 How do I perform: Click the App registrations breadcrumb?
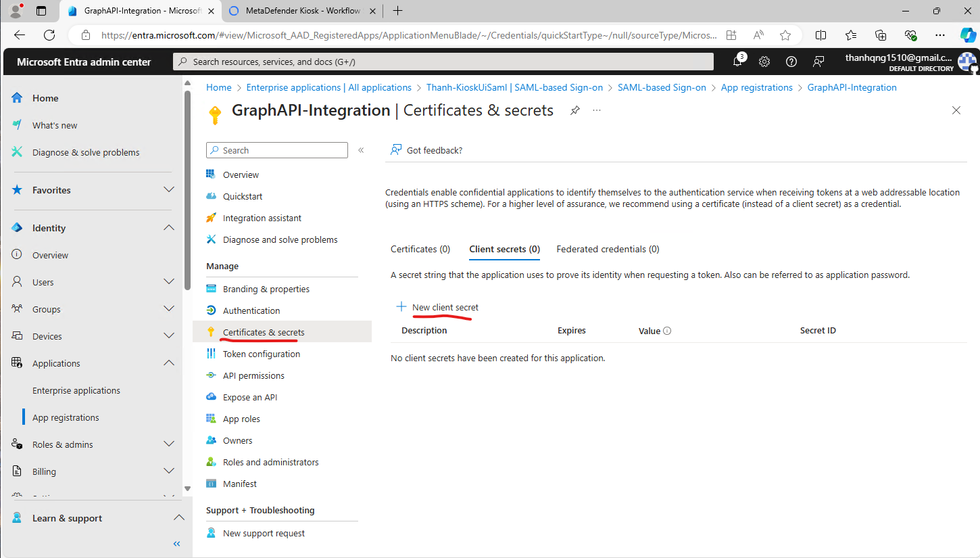point(756,87)
